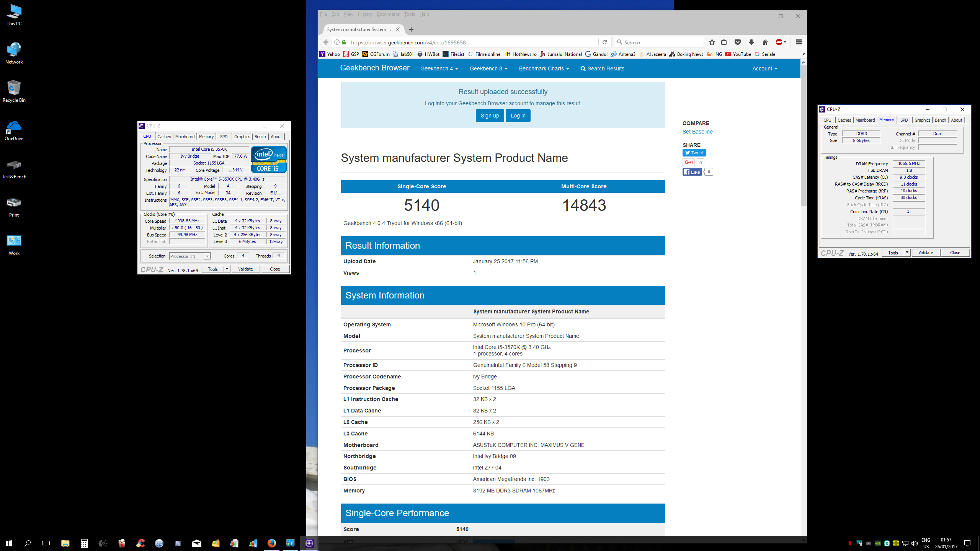The width and height of the screenshot is (980, 551).
Task: Open the Windows Start menu
Action: point(9,543)
